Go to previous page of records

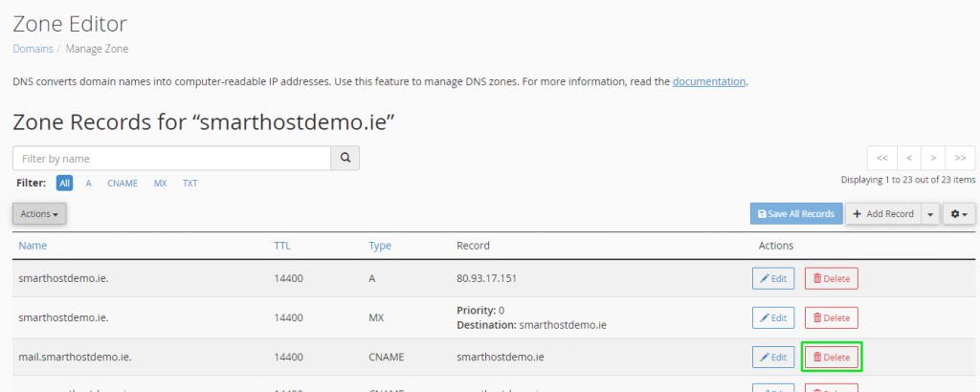click(x=909, y=158)
